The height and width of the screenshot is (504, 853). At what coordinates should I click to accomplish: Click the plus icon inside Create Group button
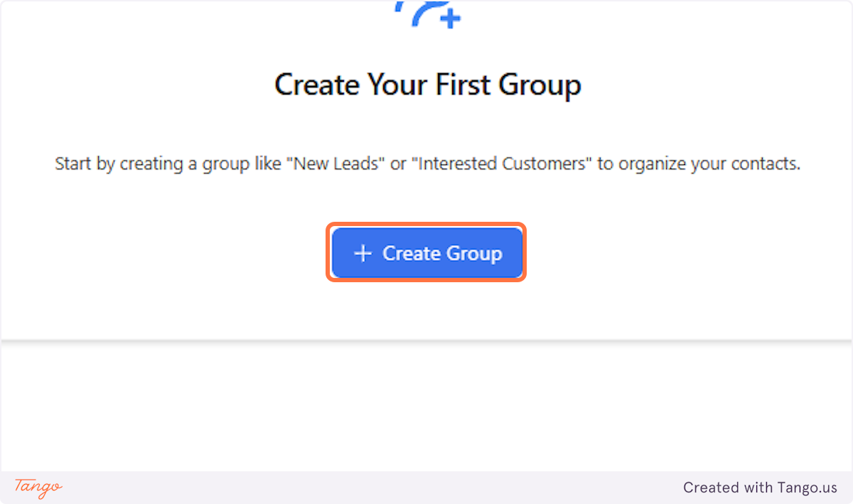[365, 253]
